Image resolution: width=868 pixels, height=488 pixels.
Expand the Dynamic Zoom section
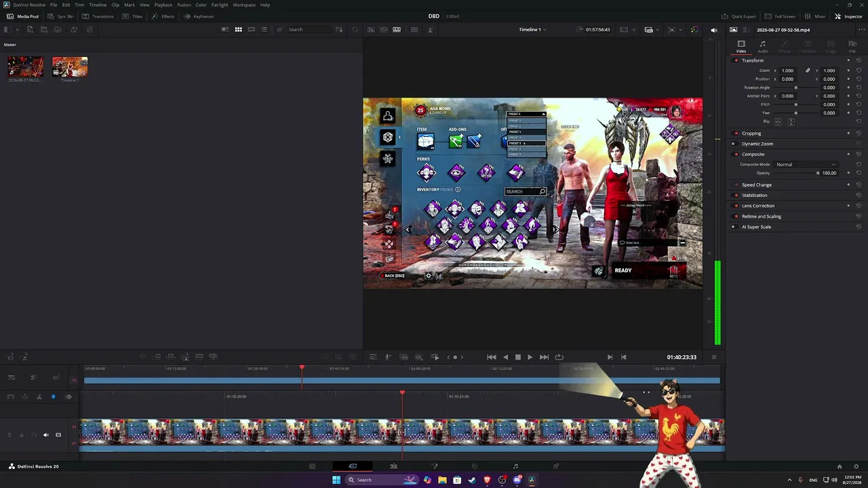click(x=757, y=144)
